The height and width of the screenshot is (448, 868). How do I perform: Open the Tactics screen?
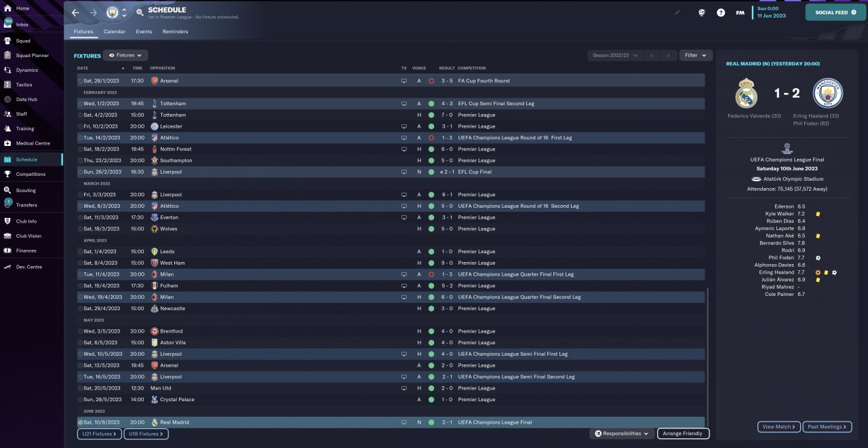point(24,85)
